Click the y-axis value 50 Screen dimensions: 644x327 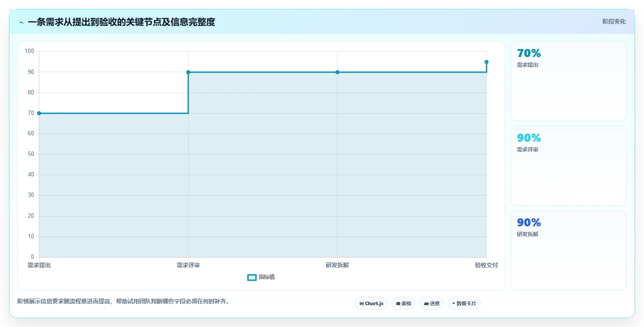[x=31, y=154]
